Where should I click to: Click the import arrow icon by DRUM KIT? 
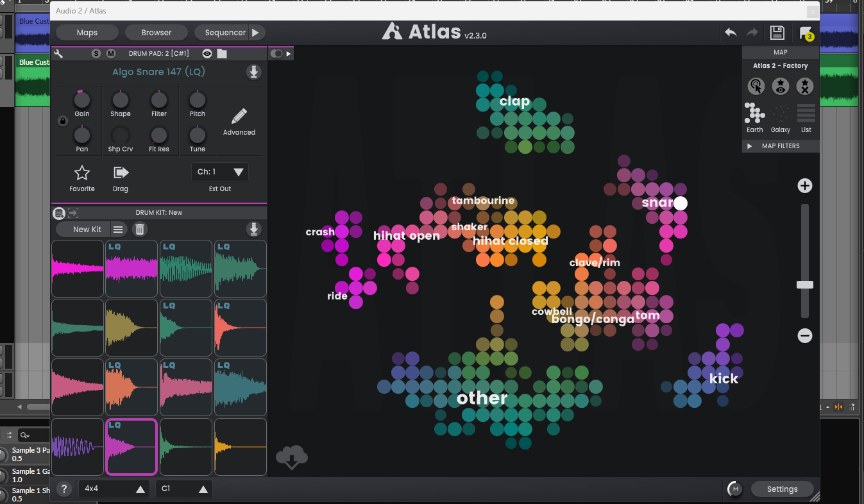click(73, 213)
